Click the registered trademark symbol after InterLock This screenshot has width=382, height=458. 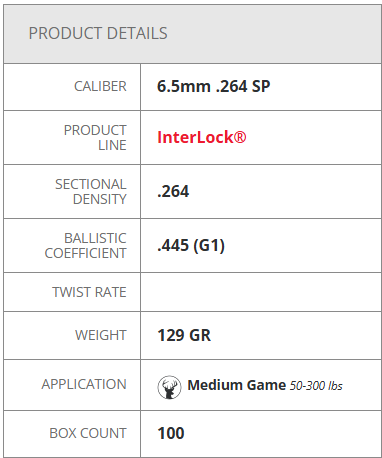(240, 137)
